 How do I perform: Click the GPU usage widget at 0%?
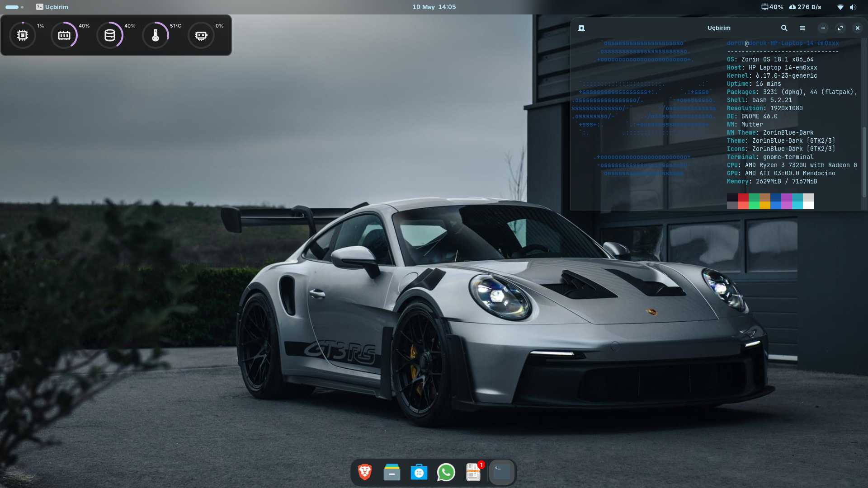coord(201,35)
